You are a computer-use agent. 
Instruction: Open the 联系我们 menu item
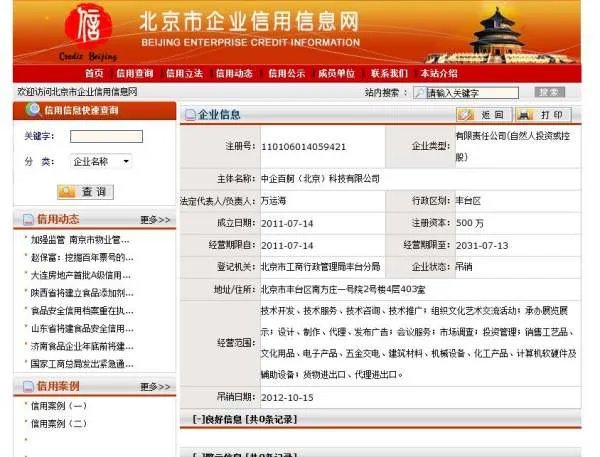389,73
